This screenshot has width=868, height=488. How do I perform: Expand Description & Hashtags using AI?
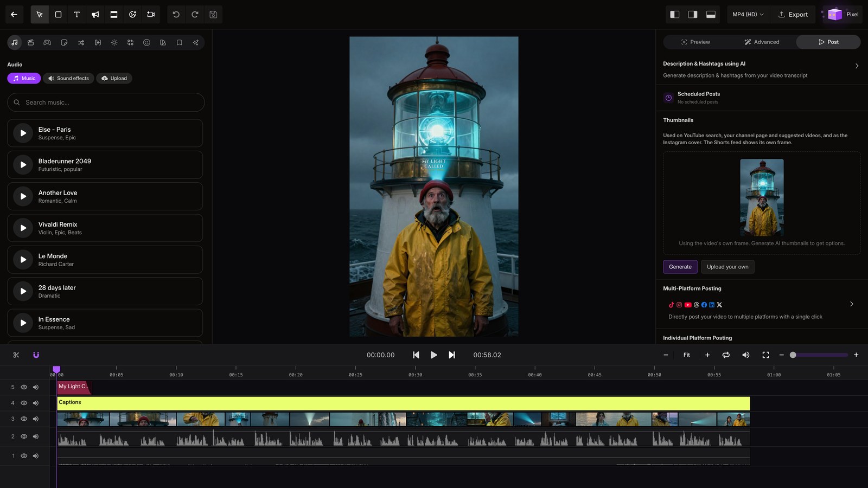point(857,66)
